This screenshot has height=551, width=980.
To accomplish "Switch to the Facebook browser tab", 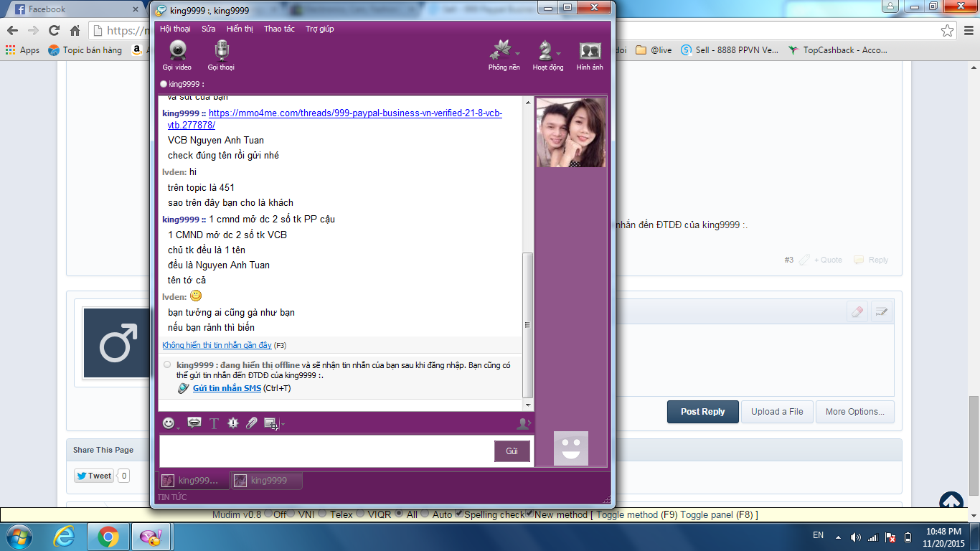I will [75, 9].
